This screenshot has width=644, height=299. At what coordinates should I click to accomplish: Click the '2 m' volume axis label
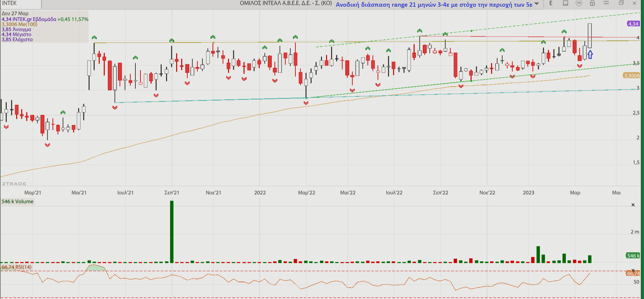[x=635, y=232]
